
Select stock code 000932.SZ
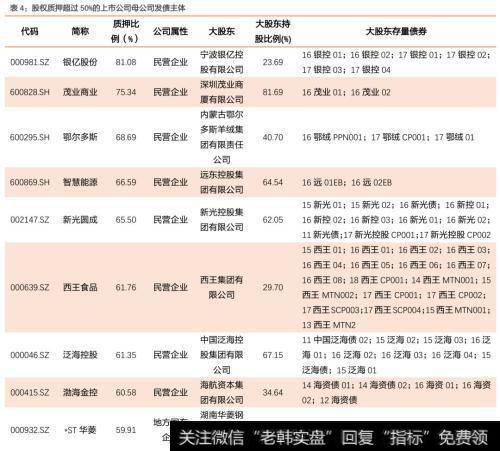click(x=30, y=430)
